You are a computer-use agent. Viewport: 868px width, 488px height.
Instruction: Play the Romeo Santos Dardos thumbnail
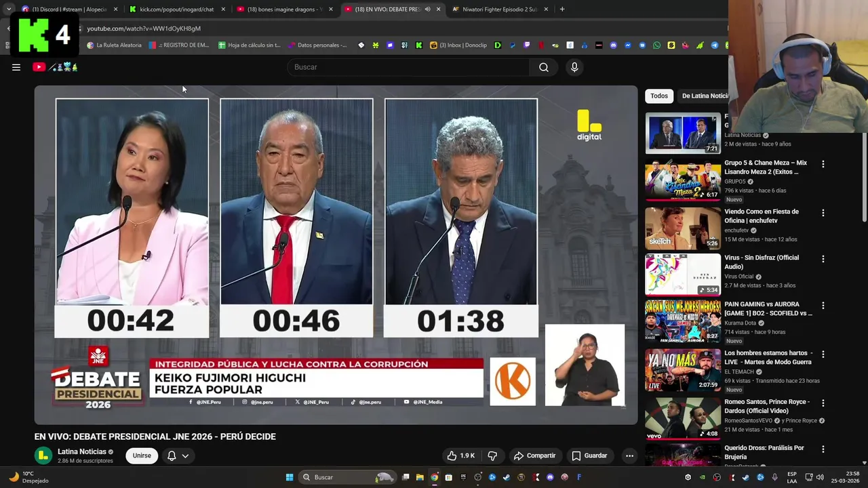tap(683, 418)
